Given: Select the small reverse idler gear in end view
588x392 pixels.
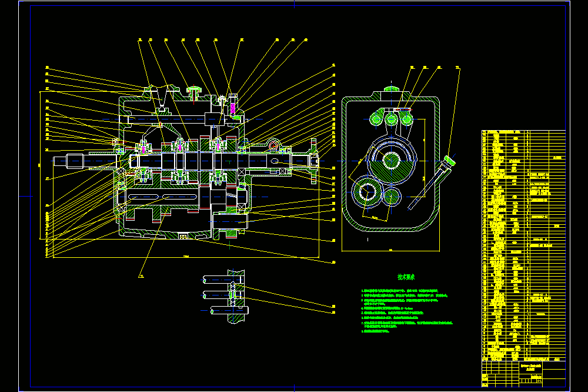Looking at the screenshot, I should pos(392,197).
